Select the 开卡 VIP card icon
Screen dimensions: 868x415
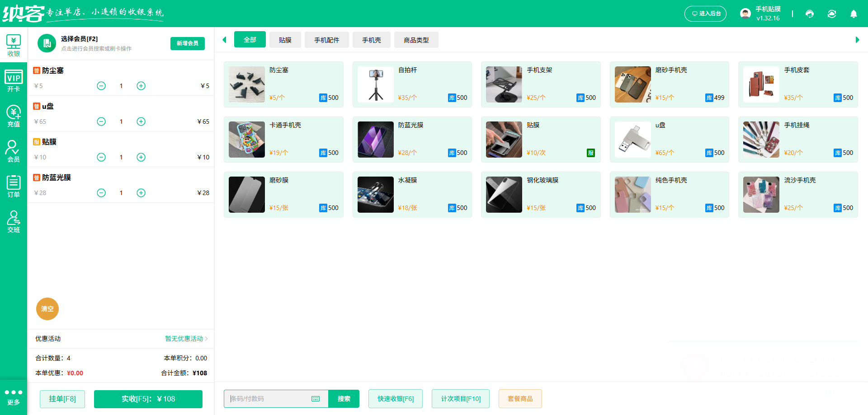[x=14, y=80]
